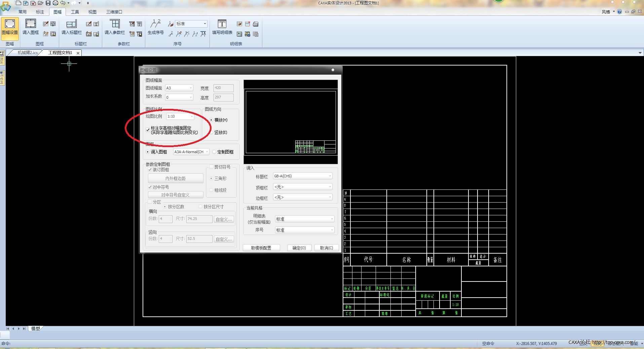Click the 序号 style brush icon beside 标准 dropdown
644x349 pixels.
(171, 24)
